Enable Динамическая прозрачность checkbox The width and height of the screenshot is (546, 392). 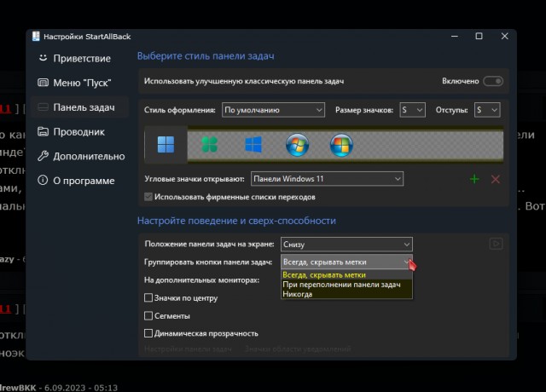(148, 333)
